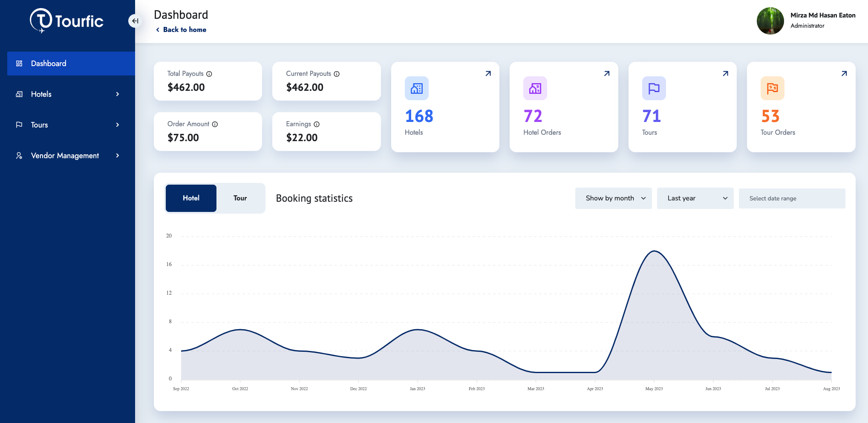Open the Vendor Management menu item
The image size is (868, 423).
(64, 155)
